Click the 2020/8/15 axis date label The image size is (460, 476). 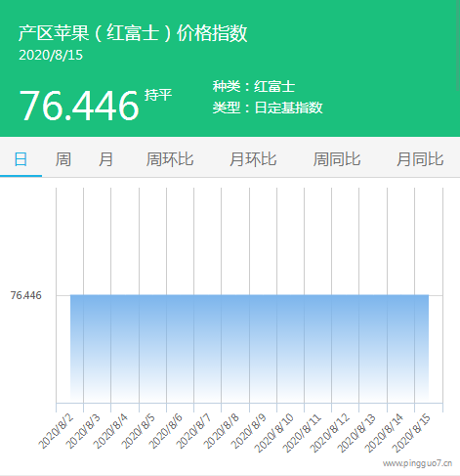[x=411, y=433]
